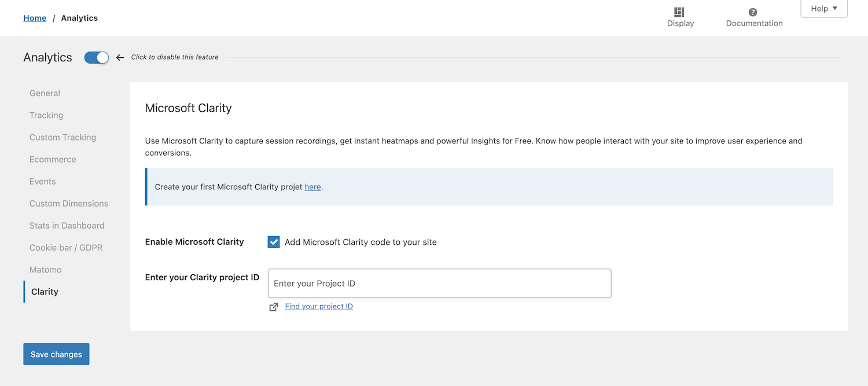Click the Analytics breadcrumb text
The image size is (868, 386).
pyautogui.click(x=79, y=18)
